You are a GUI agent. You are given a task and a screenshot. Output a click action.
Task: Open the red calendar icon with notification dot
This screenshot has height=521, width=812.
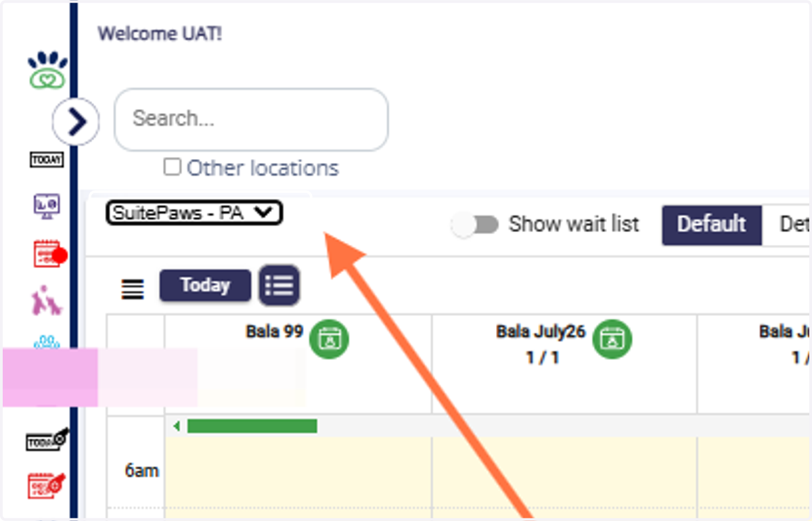point(49,254)
